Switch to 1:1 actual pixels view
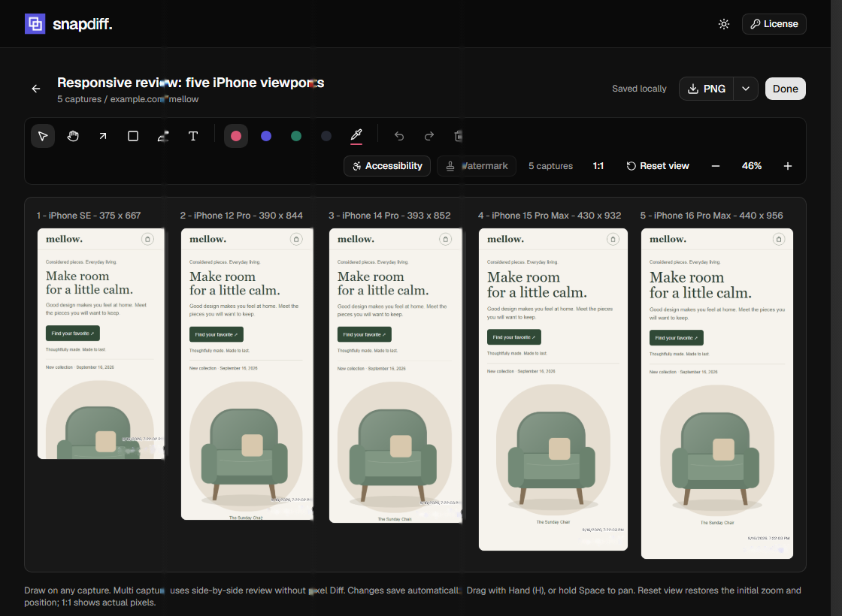This screenshot has width=842, height=616. coord(598,166)
